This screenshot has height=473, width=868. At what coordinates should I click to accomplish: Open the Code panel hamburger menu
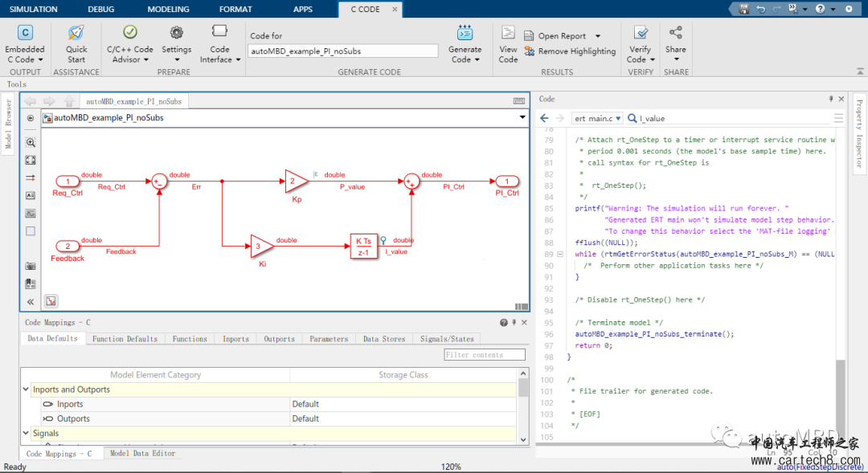pyautogui.click(x=838, y=118)
